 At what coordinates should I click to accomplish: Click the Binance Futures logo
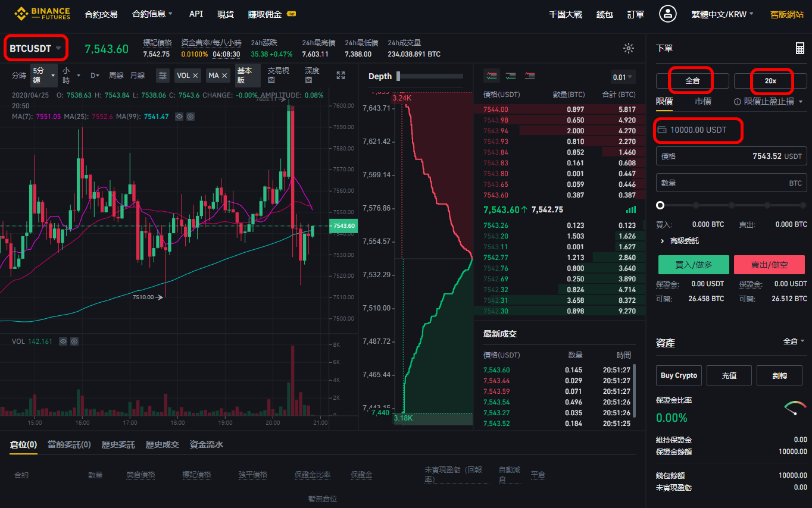tap(42, 14)
